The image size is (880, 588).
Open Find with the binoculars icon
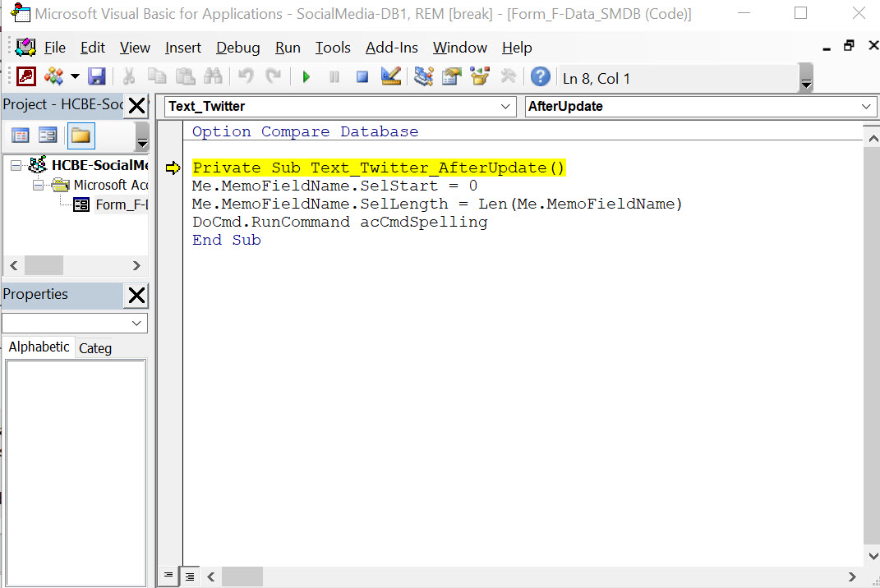click(214, 76)
